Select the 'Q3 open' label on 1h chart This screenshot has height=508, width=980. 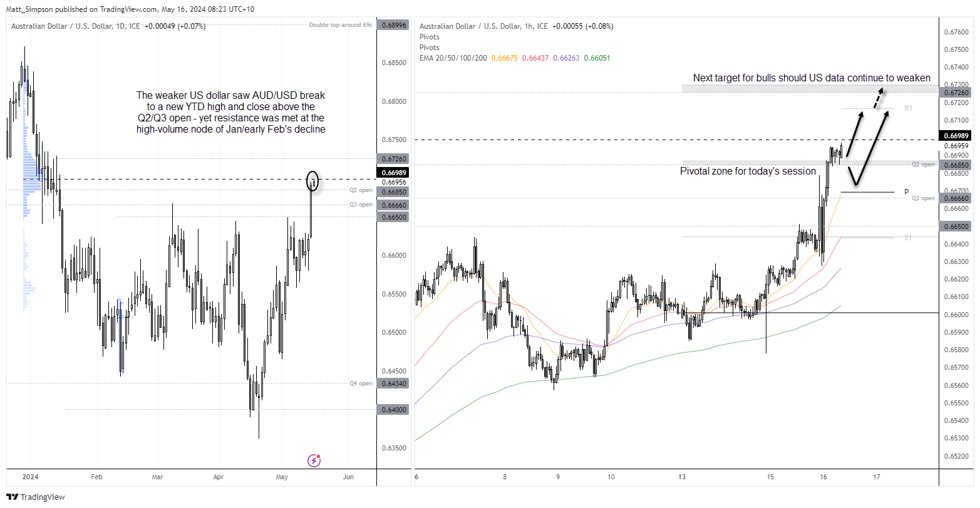[924, 198]
